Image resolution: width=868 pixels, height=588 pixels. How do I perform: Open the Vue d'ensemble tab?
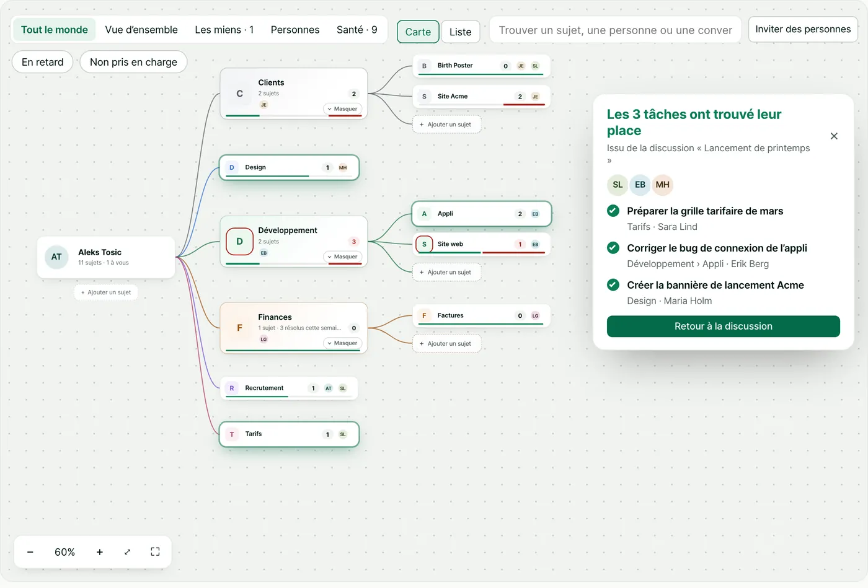[x=141, y=30]
